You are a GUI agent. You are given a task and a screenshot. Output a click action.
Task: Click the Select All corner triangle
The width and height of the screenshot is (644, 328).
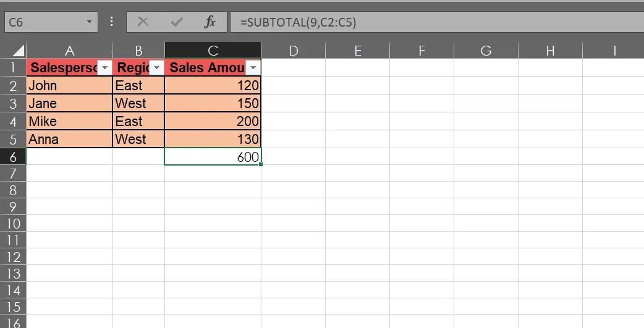[19, 51]
